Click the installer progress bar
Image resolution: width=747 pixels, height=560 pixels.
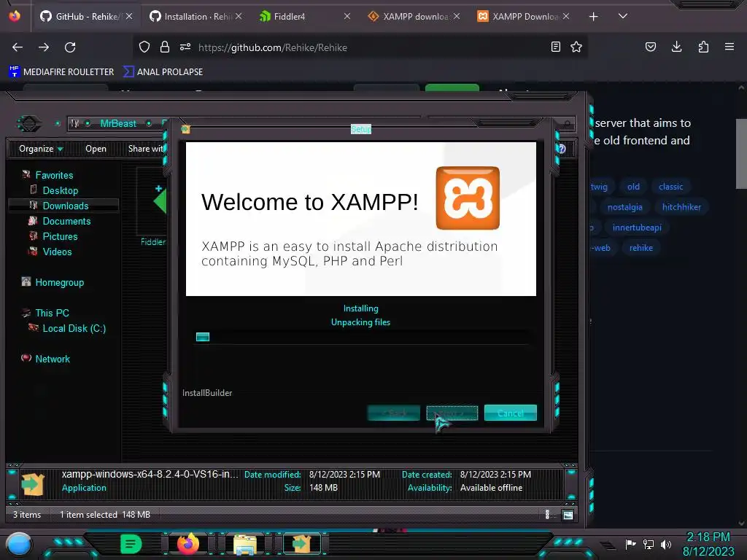(x=361, y=337)
